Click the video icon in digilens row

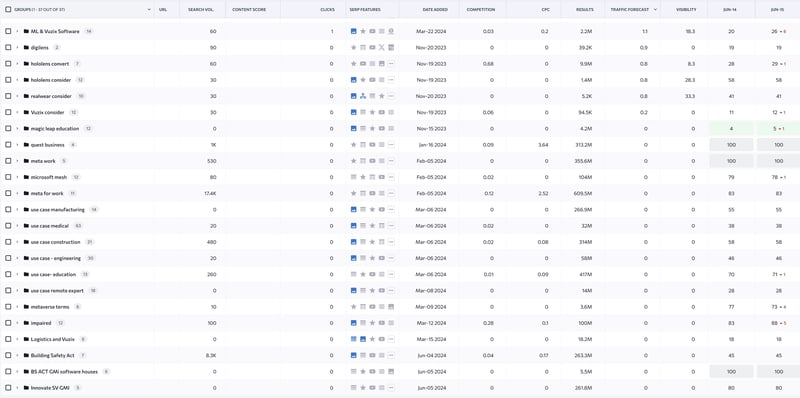click(x=372, y=47)
